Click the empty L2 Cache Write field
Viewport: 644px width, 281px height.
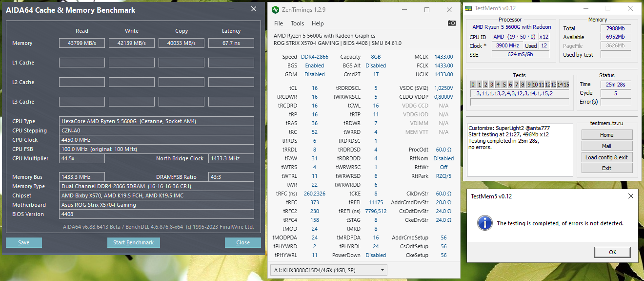tap(132, 82)
